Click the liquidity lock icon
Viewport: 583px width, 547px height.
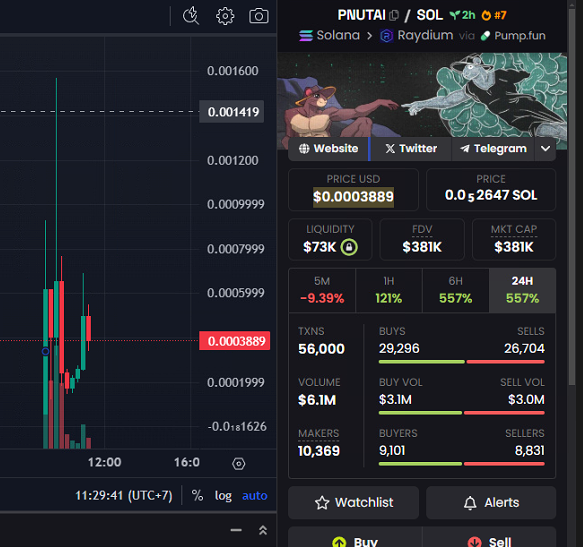click(x=349, y=247)
